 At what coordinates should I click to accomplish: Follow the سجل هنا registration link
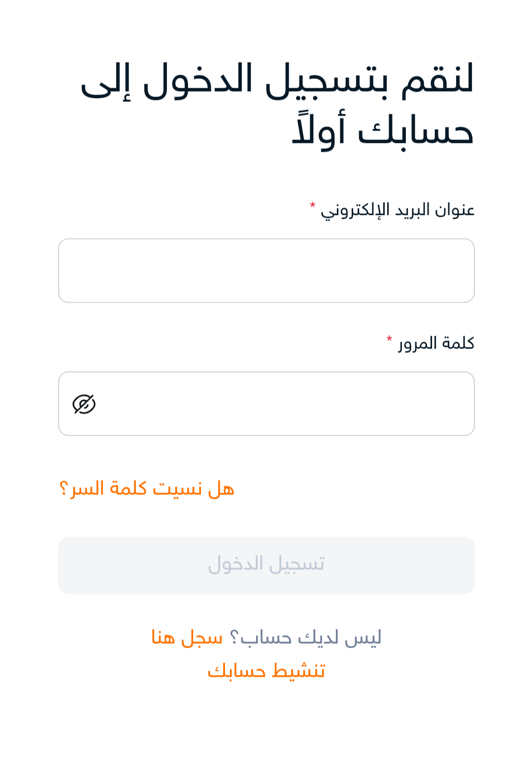tap(187, 637)
